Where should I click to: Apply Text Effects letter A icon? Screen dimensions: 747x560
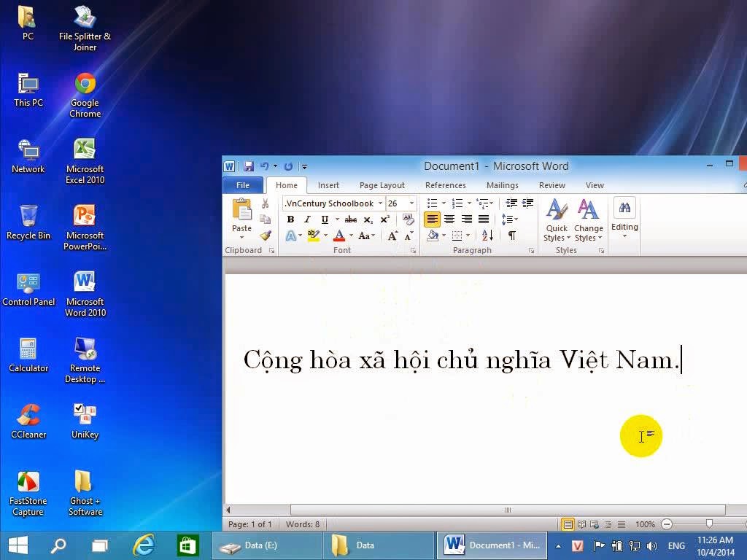point(290,236)
